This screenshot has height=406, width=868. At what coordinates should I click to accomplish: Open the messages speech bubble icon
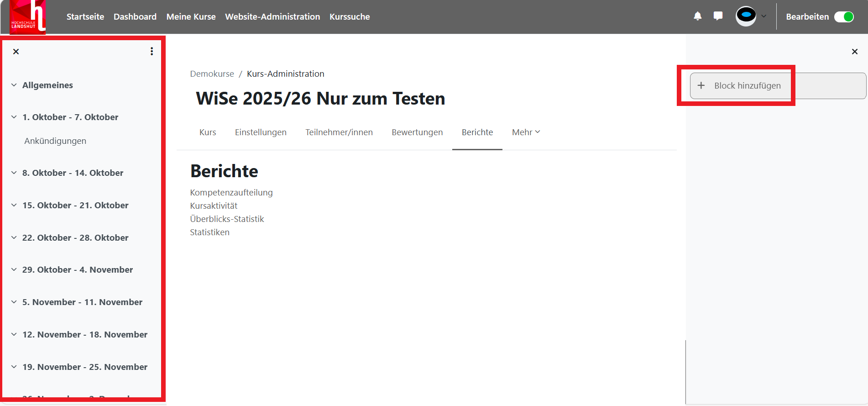(718, 16)
